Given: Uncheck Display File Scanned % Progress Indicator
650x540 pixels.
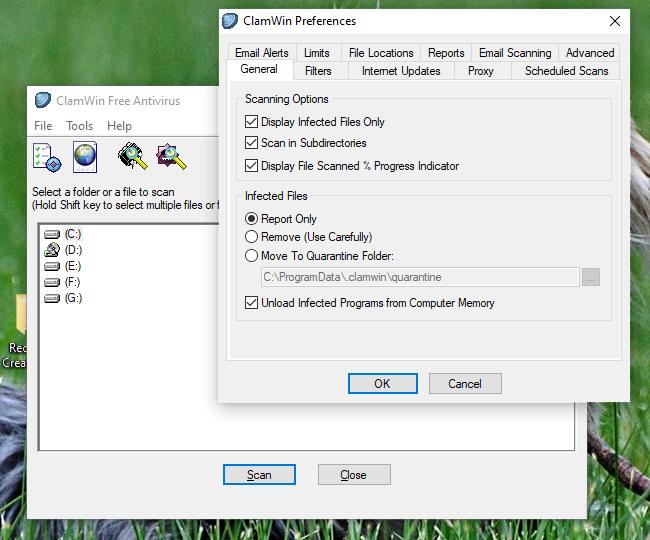Looking at the screenshot, I should (x=251, y=165).
